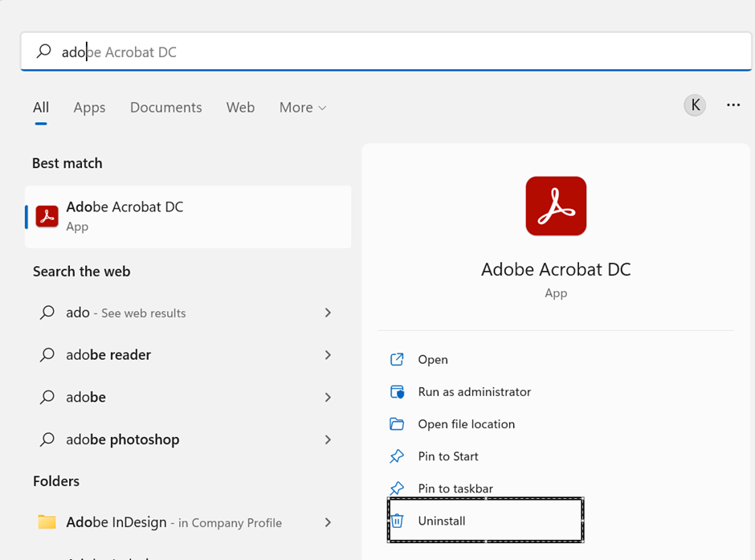Click the Adobe Acrobat DC title in details pane
This screenshot has height=560, width=755.
(x=556, y=270)
